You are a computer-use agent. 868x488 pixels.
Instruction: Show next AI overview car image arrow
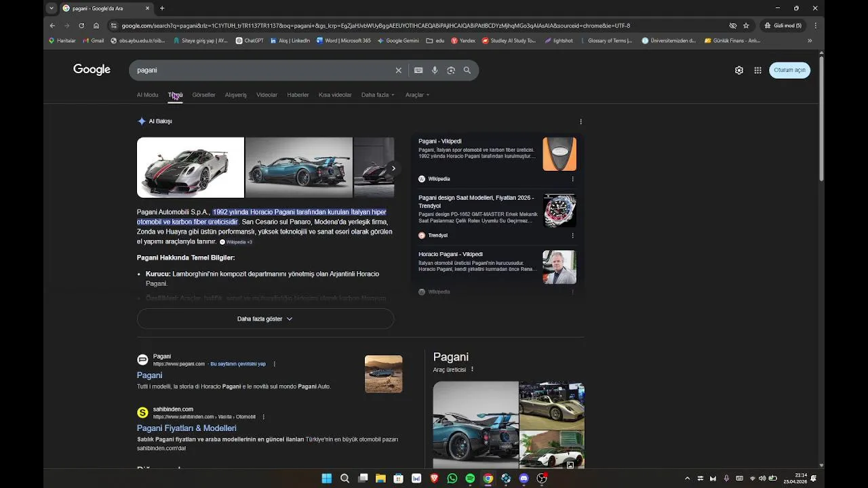pyautogui.click(x=393, y=168)
